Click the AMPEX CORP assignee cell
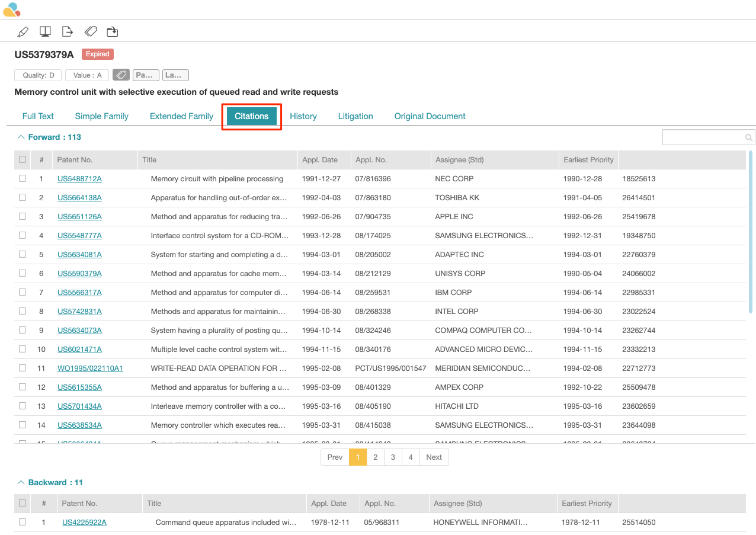Image resolution: width=756 pixels, height=535 pixels. pos(459,387)
